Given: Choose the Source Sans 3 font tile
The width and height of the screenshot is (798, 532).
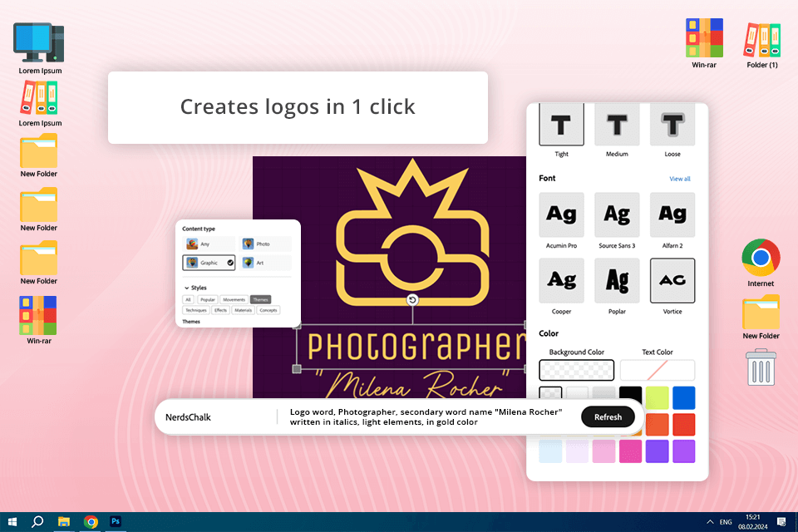Looking at the screenshot, I should coord(617,214).
